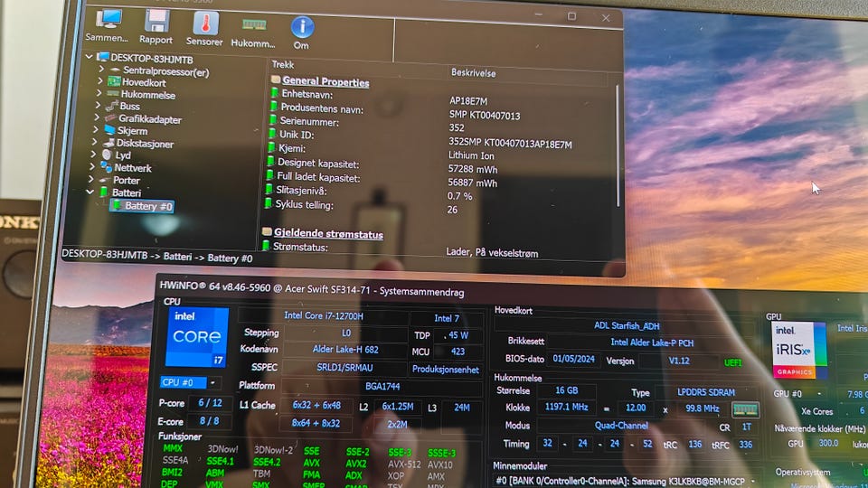The width and height of the screenshot is (868, 488).
Task: Expand the Sentralprosessor(er) tree arrow
Action: (101, 70)
